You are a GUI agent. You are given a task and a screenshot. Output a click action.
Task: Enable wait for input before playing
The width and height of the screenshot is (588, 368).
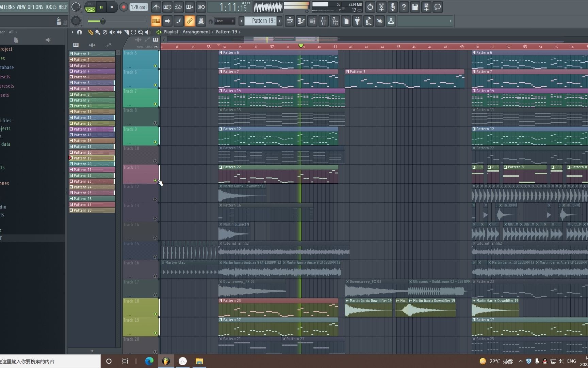click(167, 7)
